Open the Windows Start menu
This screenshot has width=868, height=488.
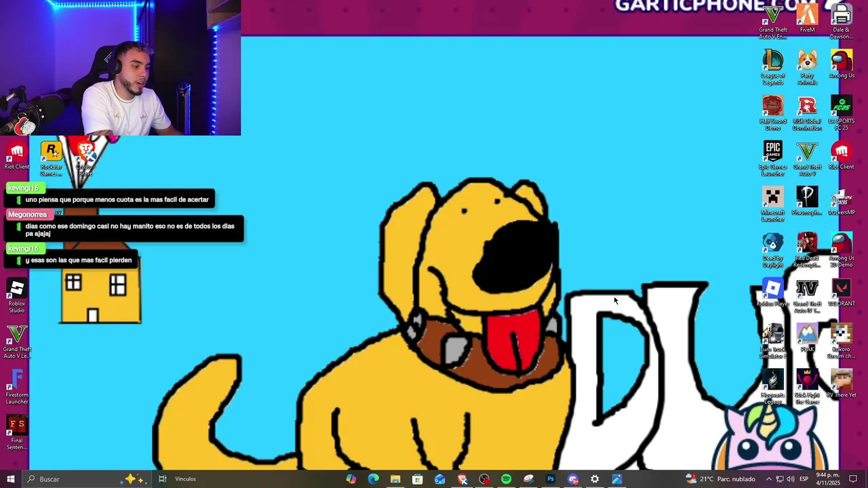(x=11, y=479)
